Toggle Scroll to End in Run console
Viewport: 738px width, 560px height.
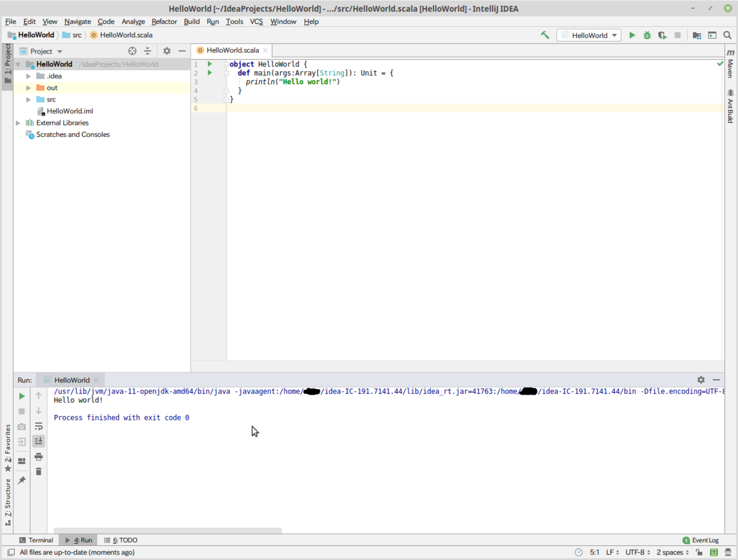(x=39, y=441)
